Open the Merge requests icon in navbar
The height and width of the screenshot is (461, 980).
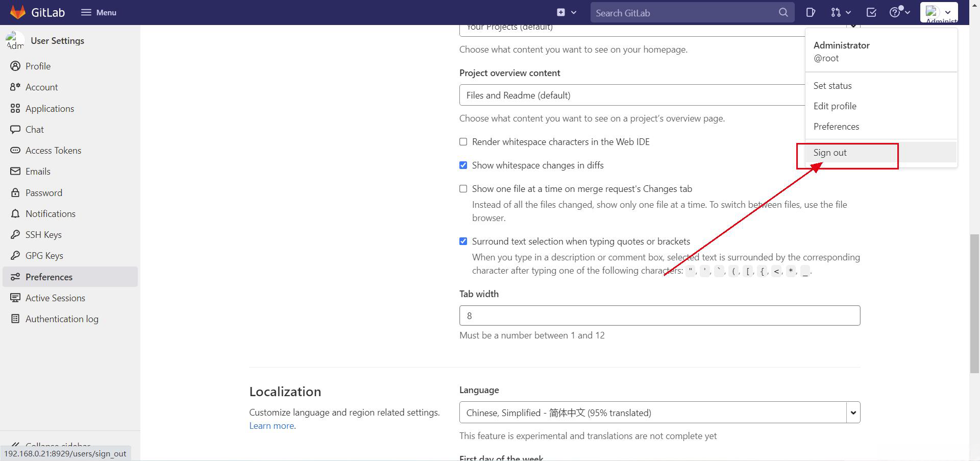tap(840, 12)
